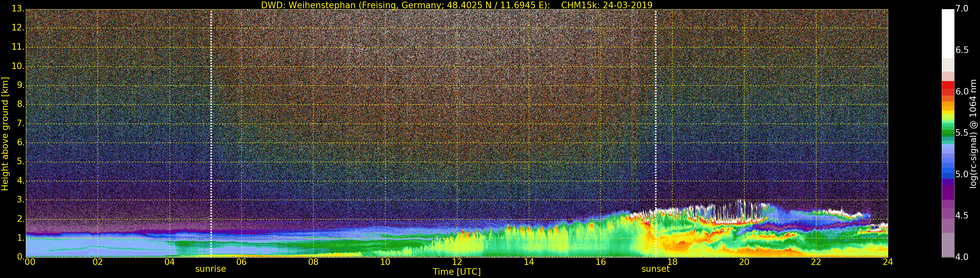Click the '06' tick on the time axis
The height and width of the screenshot is (278, 980).
click(x=242, y=262)
